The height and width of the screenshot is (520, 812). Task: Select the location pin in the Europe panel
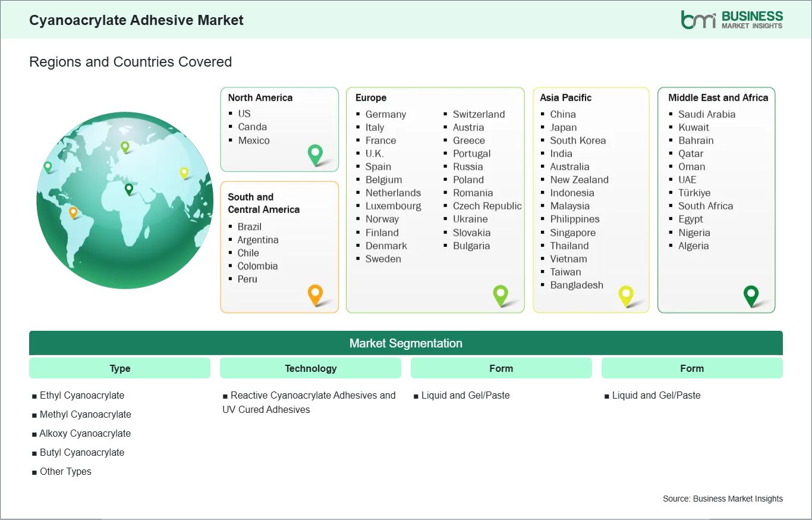(501, 295)
